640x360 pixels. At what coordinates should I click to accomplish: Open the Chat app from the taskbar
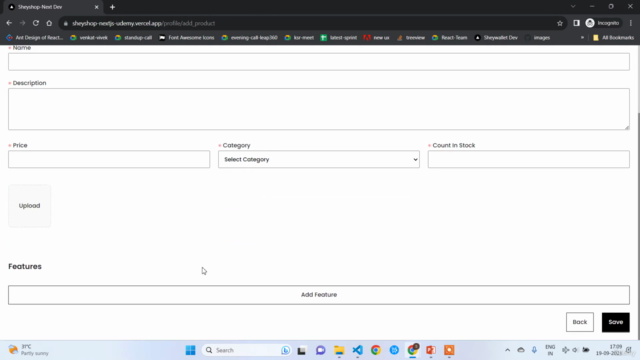[320, 350]
